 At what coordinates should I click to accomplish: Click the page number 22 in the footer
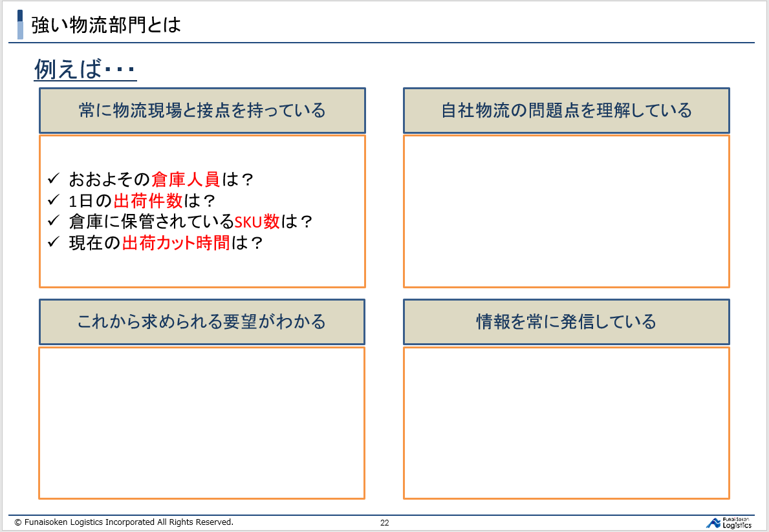click(x=384, y=523)
